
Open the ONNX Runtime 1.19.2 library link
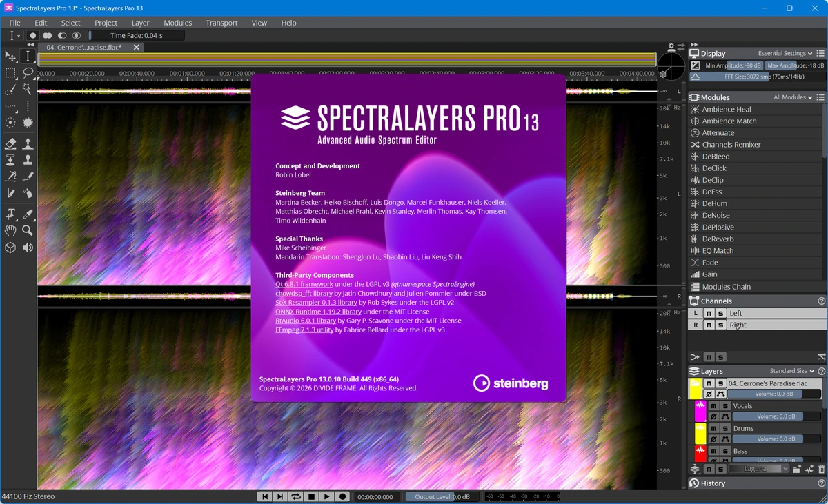click(x=318, y=312)
